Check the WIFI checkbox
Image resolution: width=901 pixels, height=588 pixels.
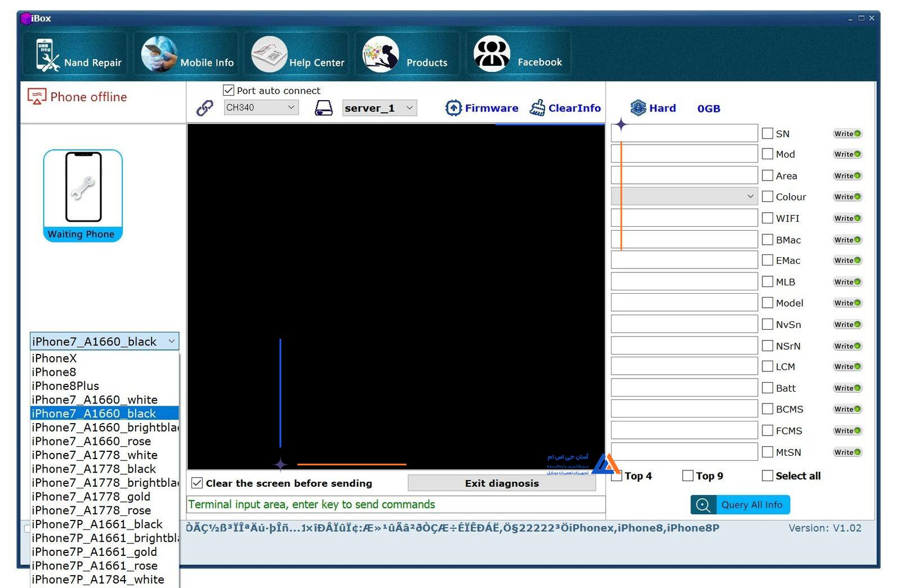(768, 218)
